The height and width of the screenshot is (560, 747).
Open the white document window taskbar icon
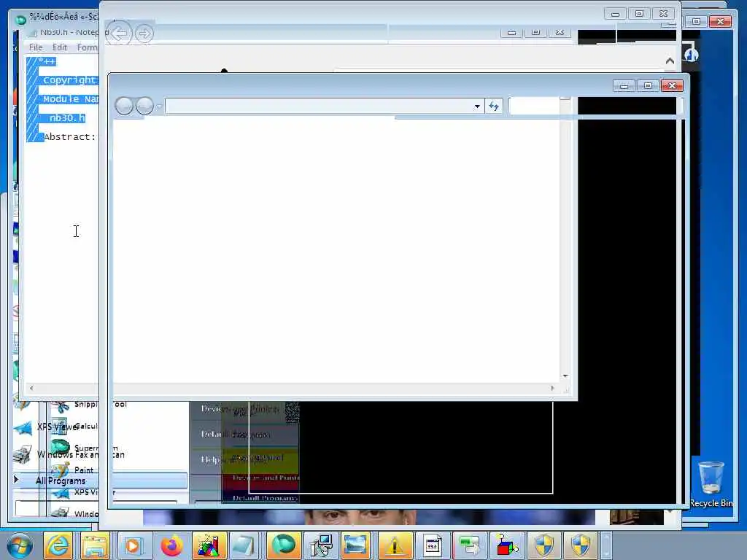point(432,545)
